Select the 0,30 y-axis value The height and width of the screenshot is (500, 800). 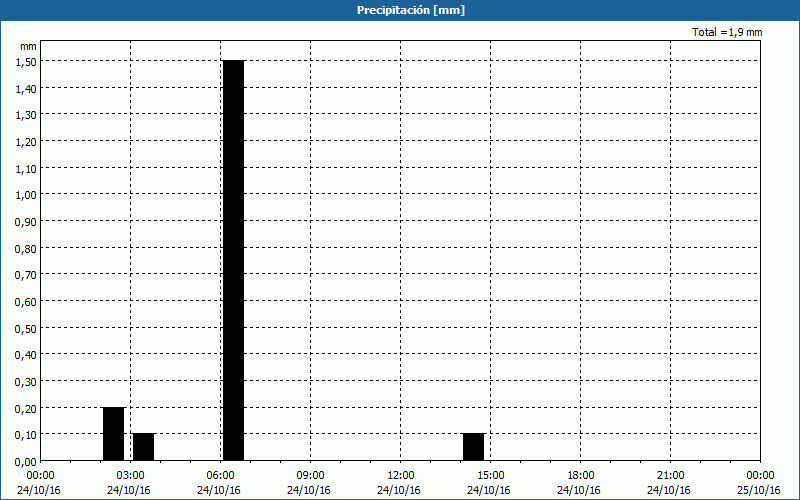(26, 382)
